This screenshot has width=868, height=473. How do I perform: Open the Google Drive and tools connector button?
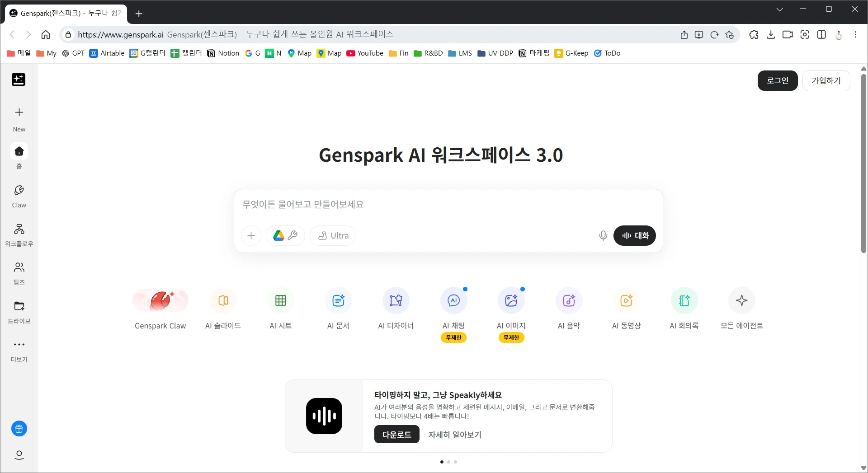[x=285, y=235]
